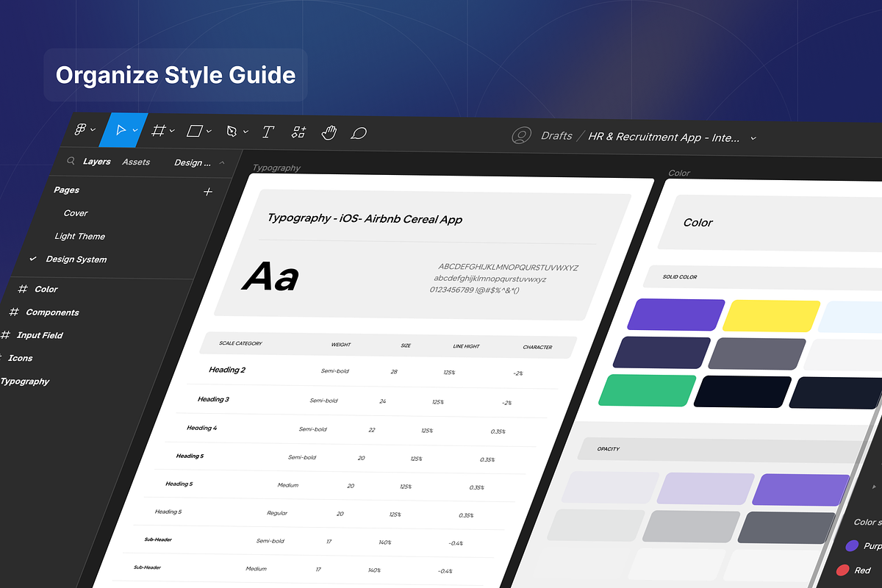
Task: Open the shape tools dropdown chevron
Action: point(209,132)
